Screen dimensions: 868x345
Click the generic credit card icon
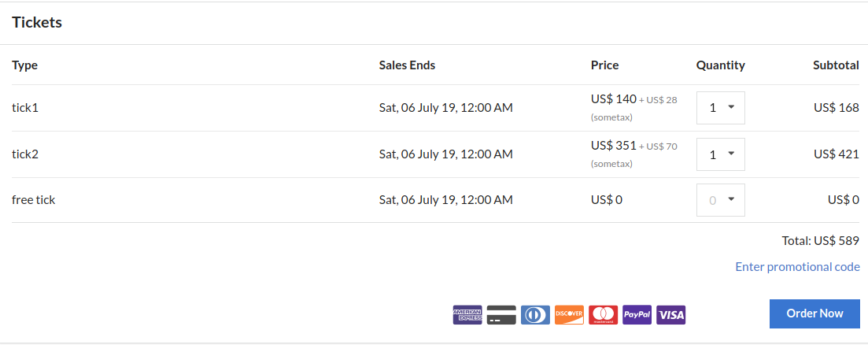coord(501,315)
